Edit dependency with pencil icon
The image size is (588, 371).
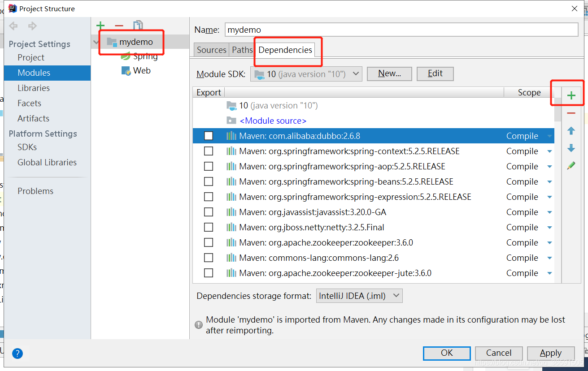pyautogui.click(x=571, y=165)
